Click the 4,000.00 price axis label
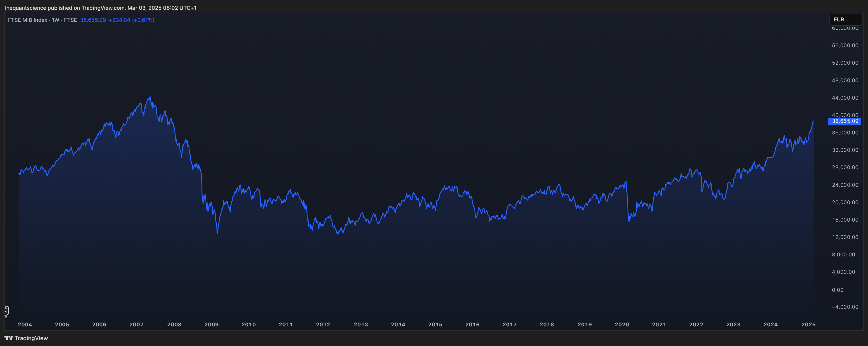Viewport: 868px width, 346px height. click(x=844, y=272)
